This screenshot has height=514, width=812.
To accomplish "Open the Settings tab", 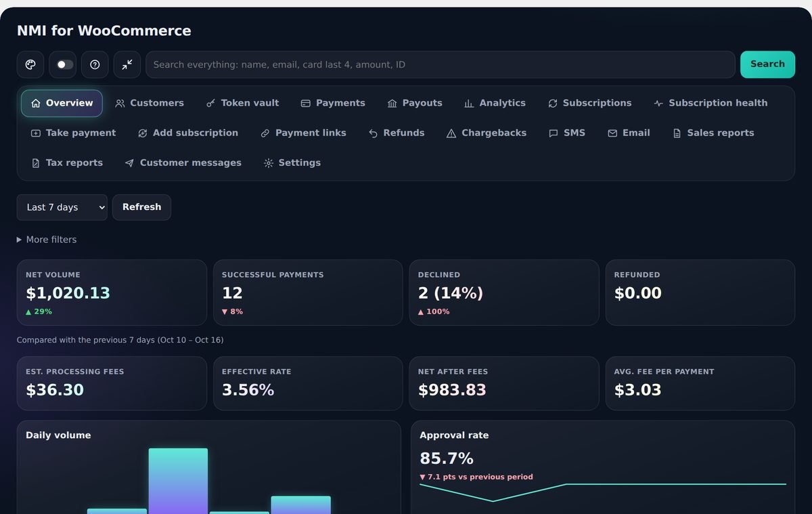I will (292, 163).
